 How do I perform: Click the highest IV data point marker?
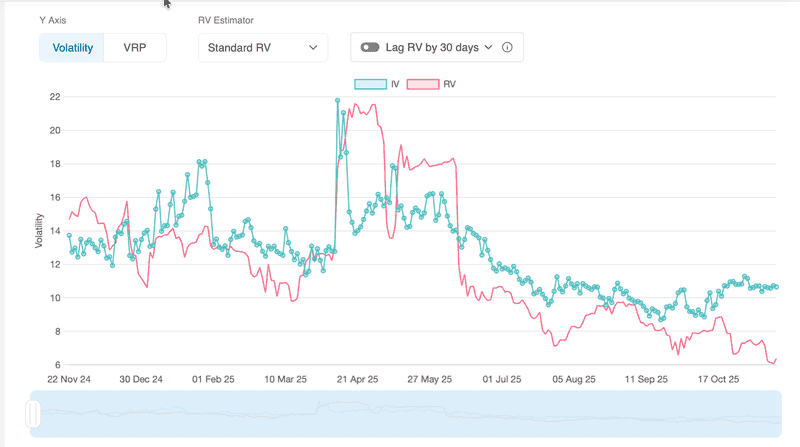click(x=337, y=100)
